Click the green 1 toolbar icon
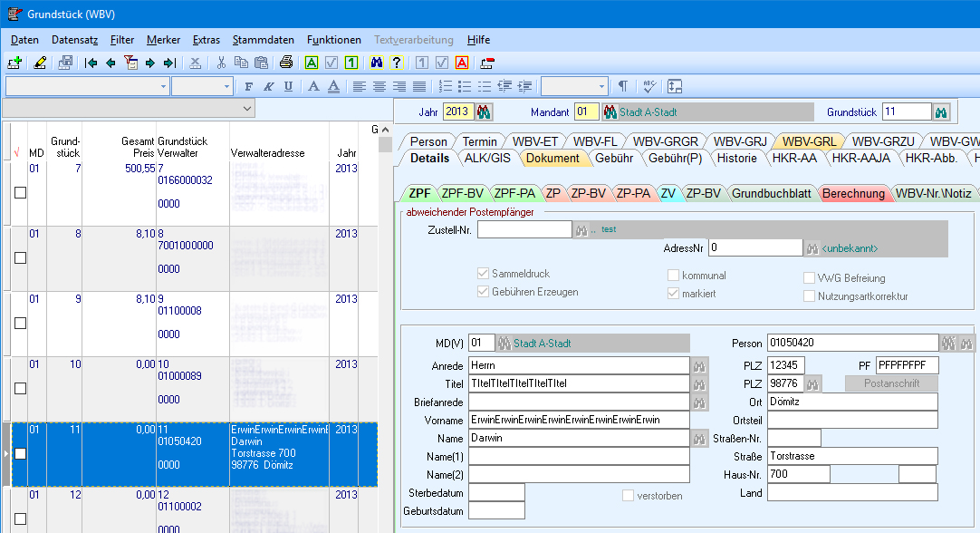 click(351, 63)
